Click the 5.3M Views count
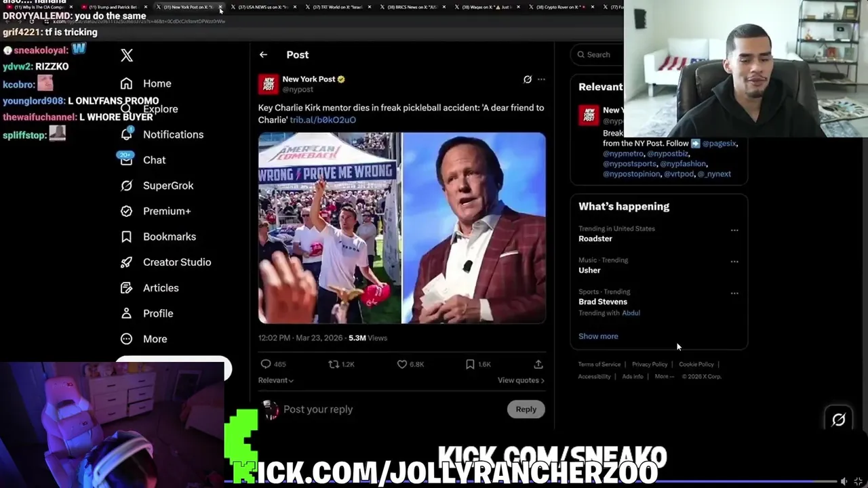Image resolution: width=868 pixels, height=488 pixels. [368, 338]
